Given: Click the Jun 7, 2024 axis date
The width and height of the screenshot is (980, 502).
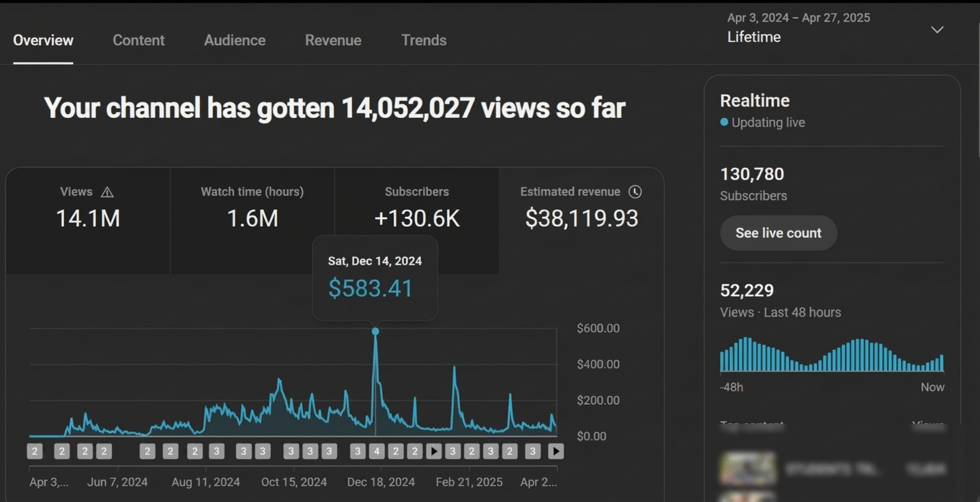Looking at the screenshot, I should pos(117,482).
